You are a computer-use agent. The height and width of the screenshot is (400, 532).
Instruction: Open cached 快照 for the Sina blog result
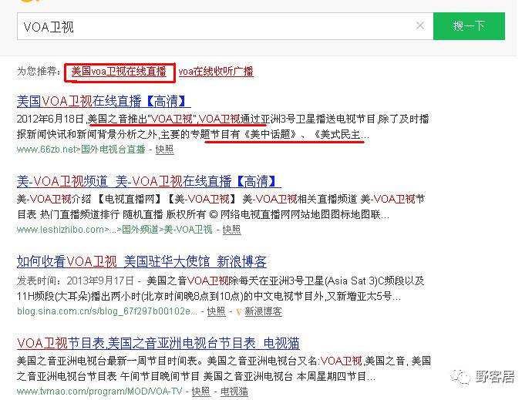pos(216,311)
